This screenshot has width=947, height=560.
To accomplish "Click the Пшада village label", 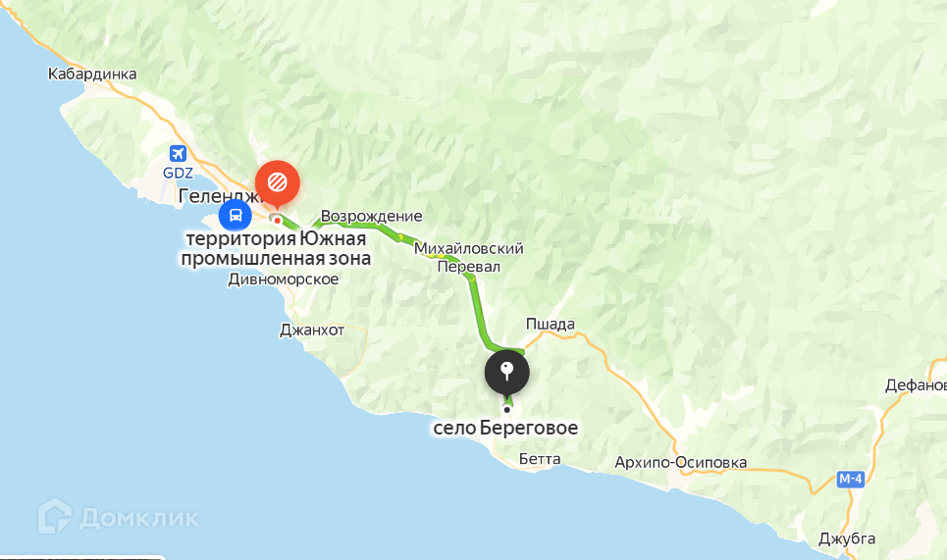I will click(x=551, y=324).
